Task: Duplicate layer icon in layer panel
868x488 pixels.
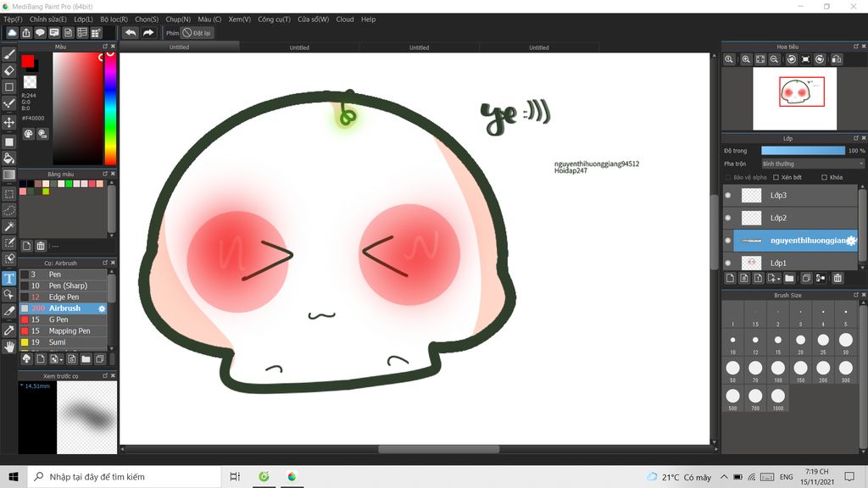Action: click(x=806, y=278)
